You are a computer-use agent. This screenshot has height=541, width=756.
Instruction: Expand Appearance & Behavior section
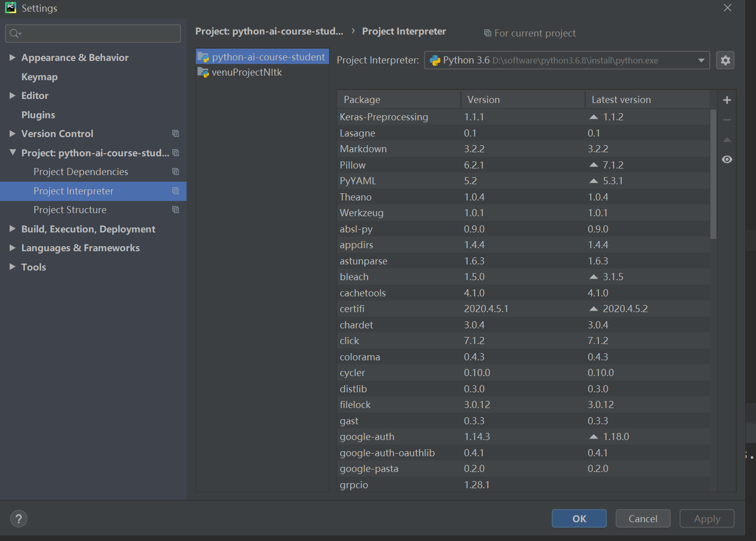pyautogui.click(x=12, y=57)
